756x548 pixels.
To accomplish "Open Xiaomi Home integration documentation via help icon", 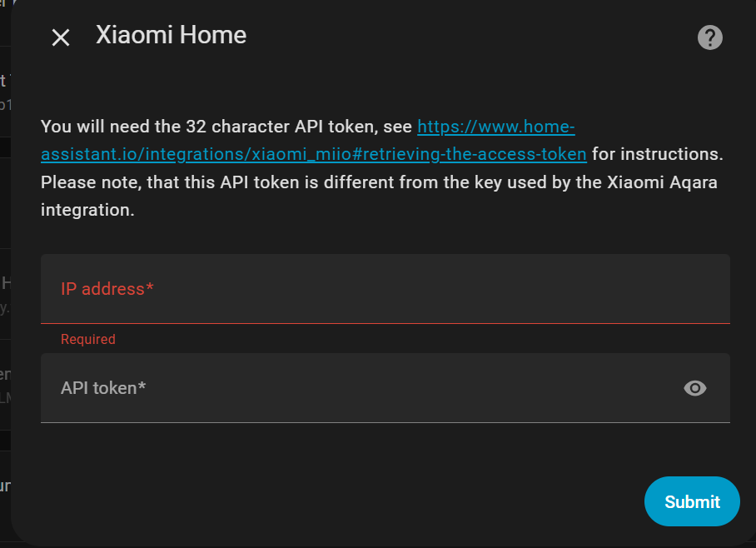I will point(709,37).
